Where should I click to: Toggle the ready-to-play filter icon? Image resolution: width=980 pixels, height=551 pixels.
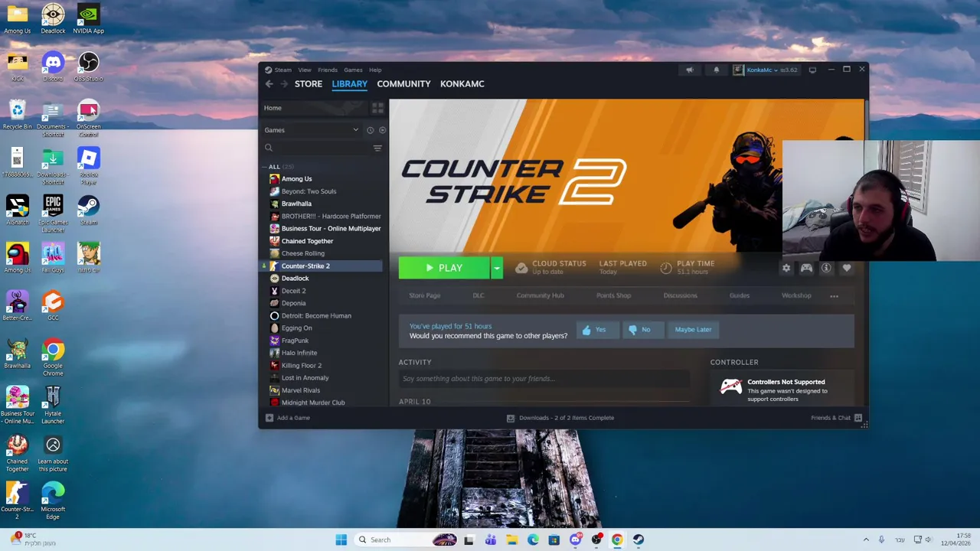(x=382, y=130)
